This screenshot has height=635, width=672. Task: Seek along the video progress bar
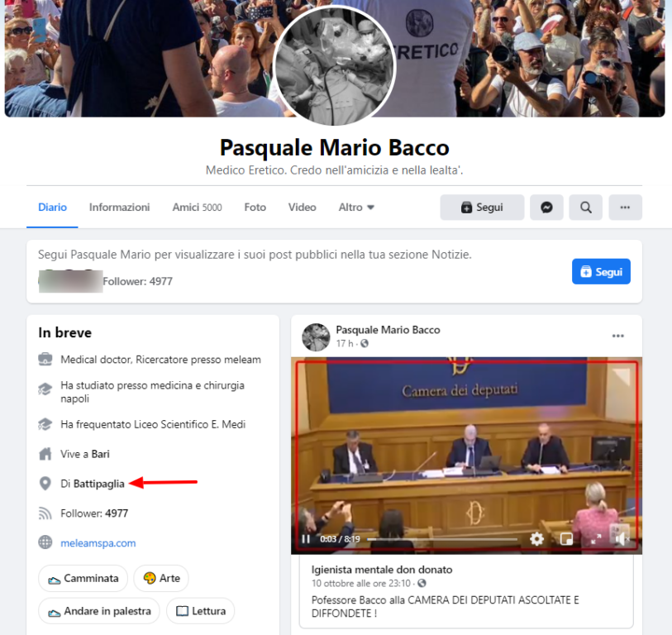coord(442,539)
